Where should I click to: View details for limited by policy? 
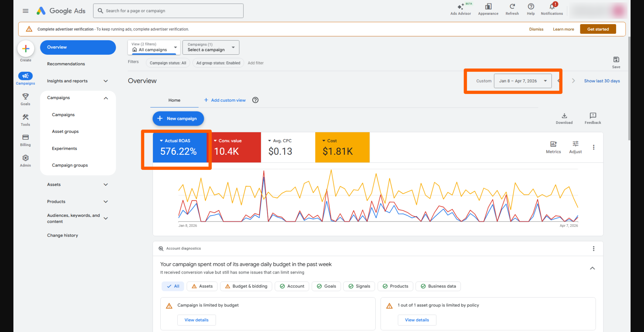point(417,320)
